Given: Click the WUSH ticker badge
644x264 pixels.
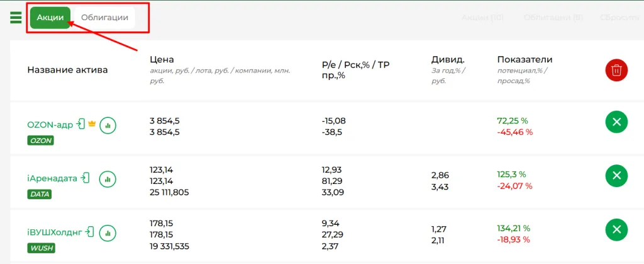Looking at the screenshot, I should tap(40, 248).
